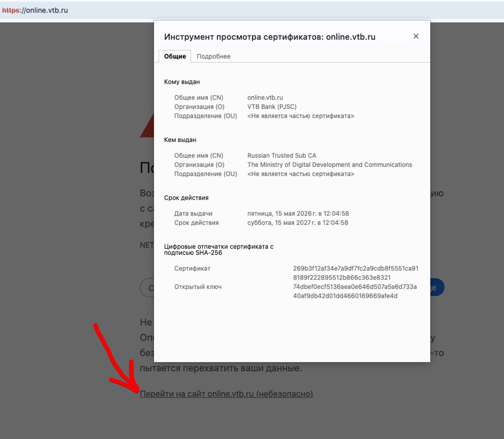Click the SHA-256 fingerprints section heading

[219, 250]
